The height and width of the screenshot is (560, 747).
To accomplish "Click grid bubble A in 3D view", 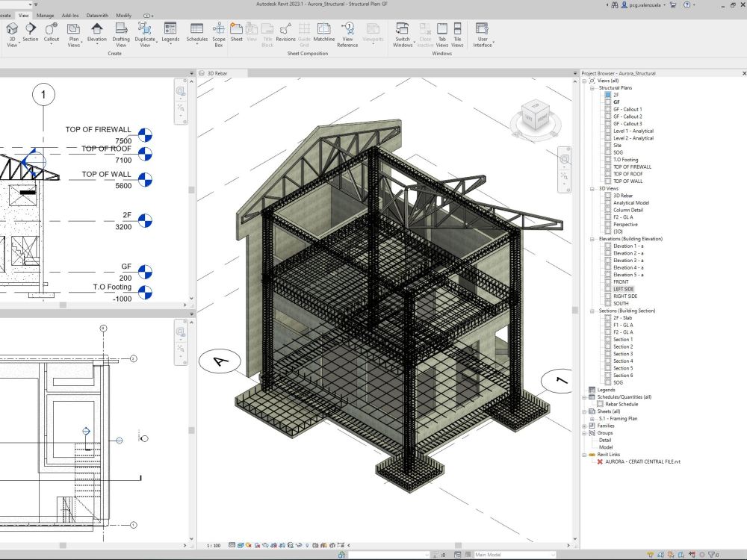I will pos(220,361).
